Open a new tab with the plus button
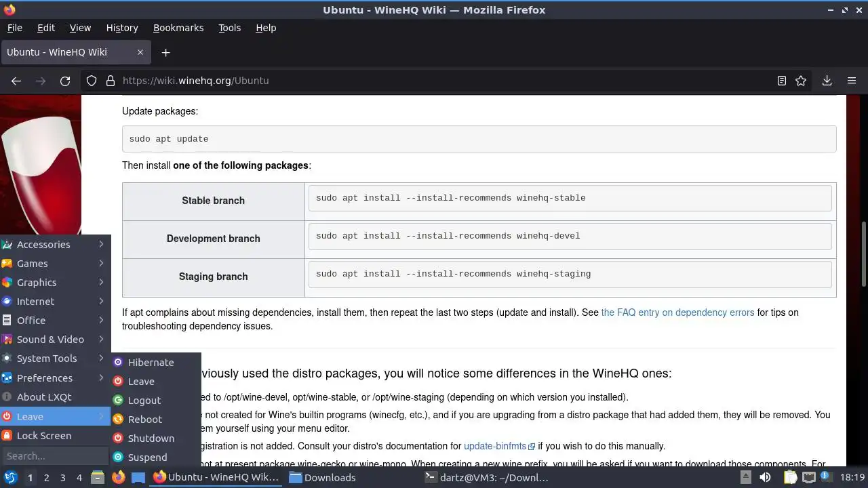 tap(165, 52)
